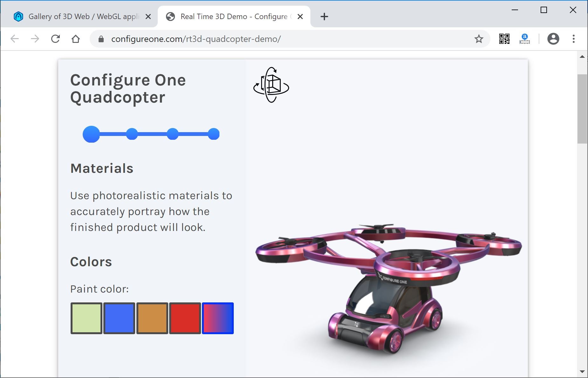This screenshot has width=588, height=378.
Task: Click the browser back arrow
Action: click(15, 39)
